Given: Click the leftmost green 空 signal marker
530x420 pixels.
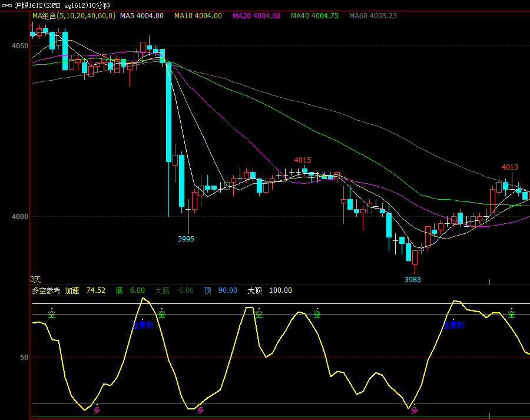Looking at the screenshot, I should tap(52, 314).
